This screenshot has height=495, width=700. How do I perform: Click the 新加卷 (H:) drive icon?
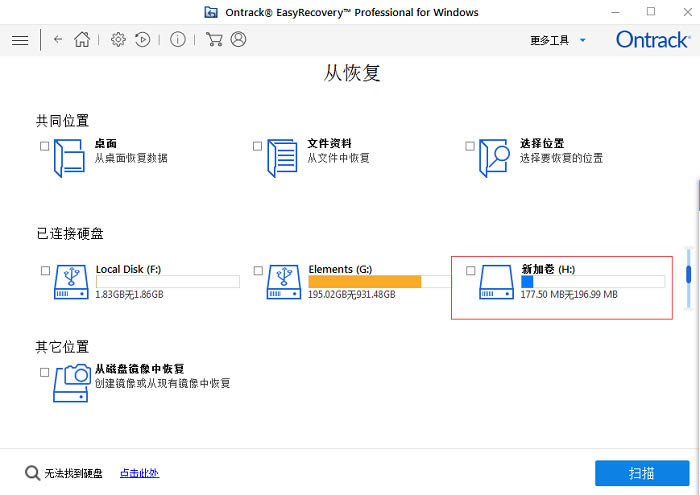click(496, 282)
